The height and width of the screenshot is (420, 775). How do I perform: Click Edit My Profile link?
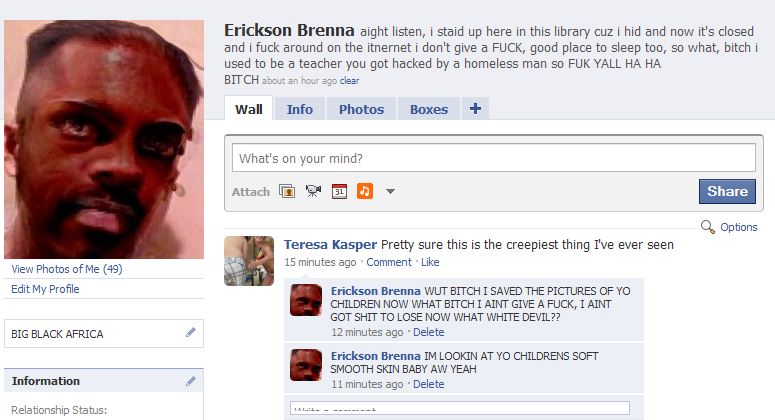click(x=45, y=289)
